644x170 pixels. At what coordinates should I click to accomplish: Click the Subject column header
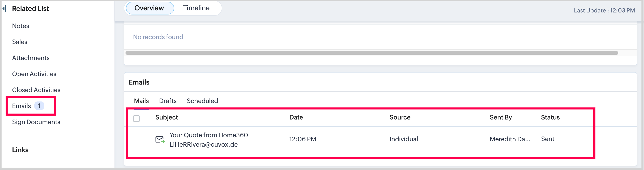tap(167, 117)
